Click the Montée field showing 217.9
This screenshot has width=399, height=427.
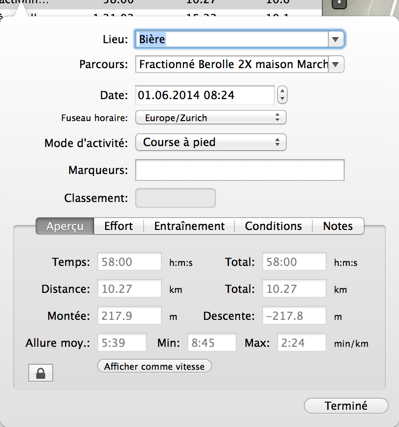pos(129,316)
